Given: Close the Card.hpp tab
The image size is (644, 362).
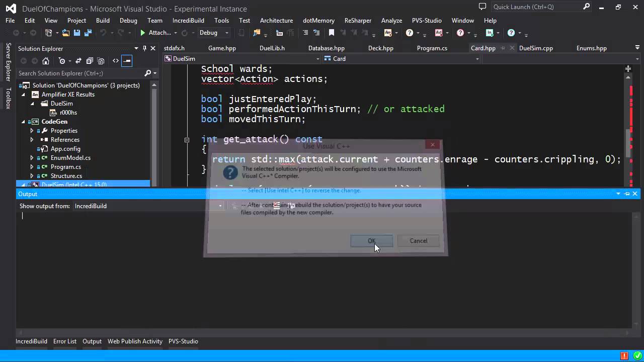Looking at the screenshot, I should [512, 48].
